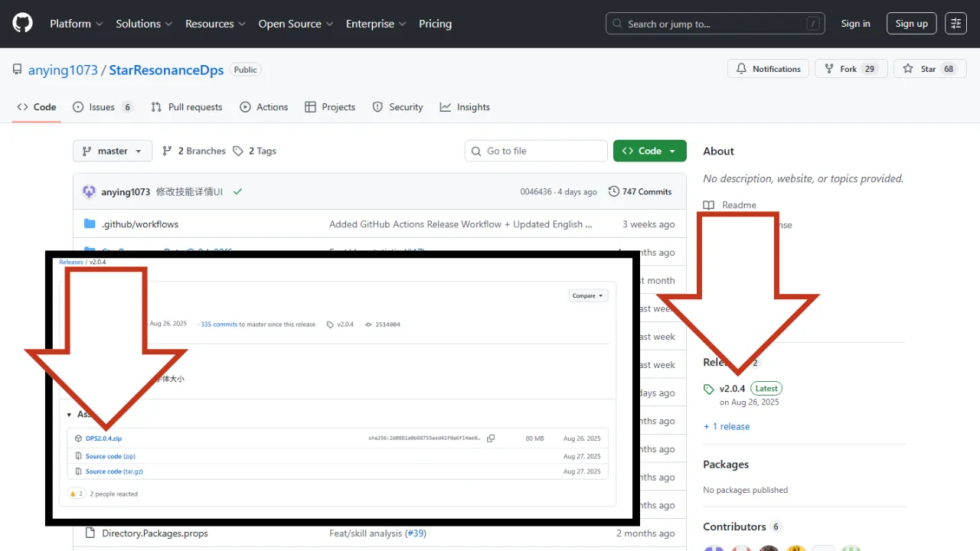Open the master branch dropdown

113,151
